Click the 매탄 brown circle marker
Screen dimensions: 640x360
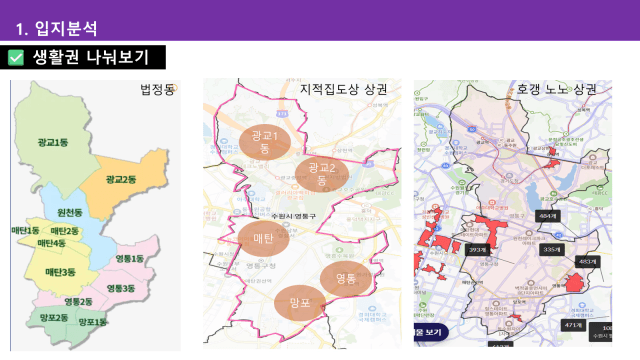point(263,238)
